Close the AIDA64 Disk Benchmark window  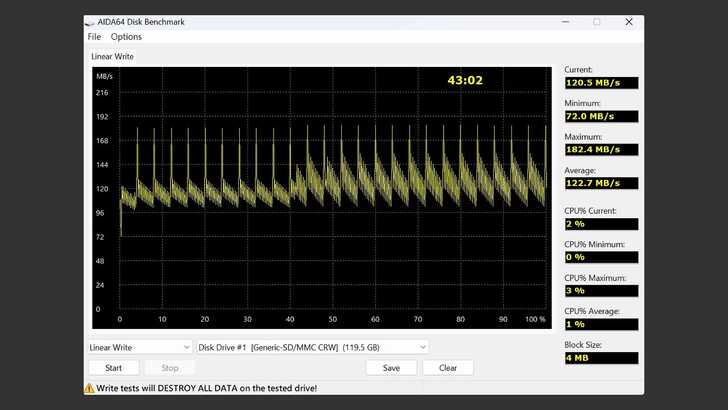tap(629, 22)
